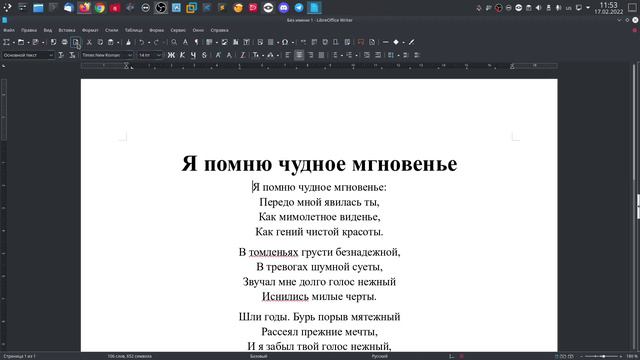This screenshot has height=360, width=640.
Task: Click the poem title heading text
Action: pyautogui.click(x=319, y=164)
